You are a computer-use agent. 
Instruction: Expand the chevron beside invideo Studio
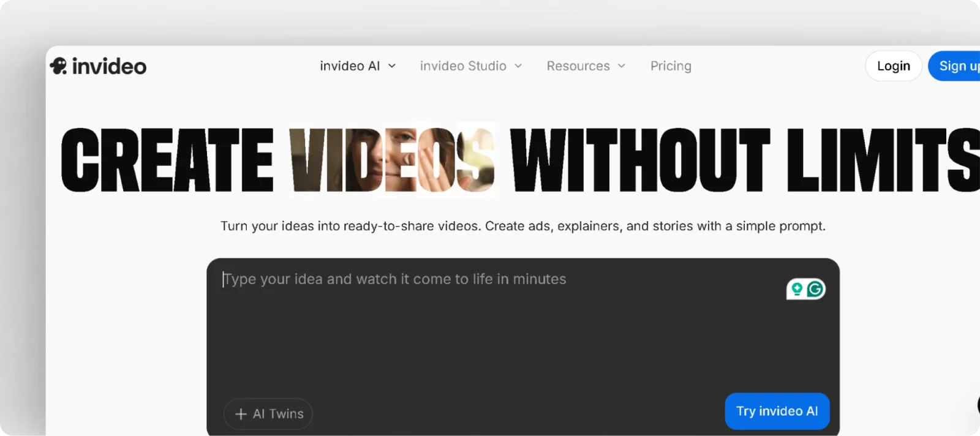coord(518,66)
